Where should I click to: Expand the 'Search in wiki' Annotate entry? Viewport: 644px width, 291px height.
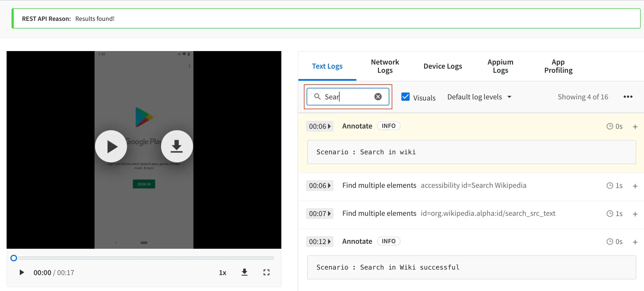click(635, 127)
